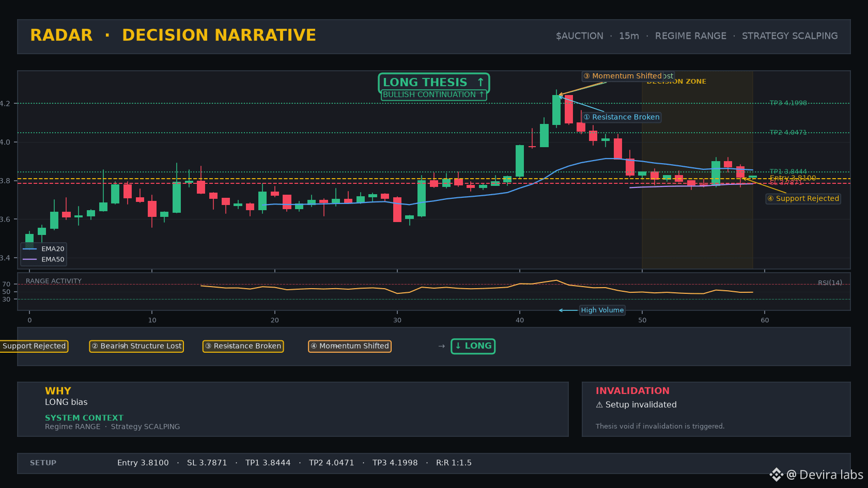Select the LONG THESIS badge above chart
Viewport: 868px width, 488px height.
(433, 83)
